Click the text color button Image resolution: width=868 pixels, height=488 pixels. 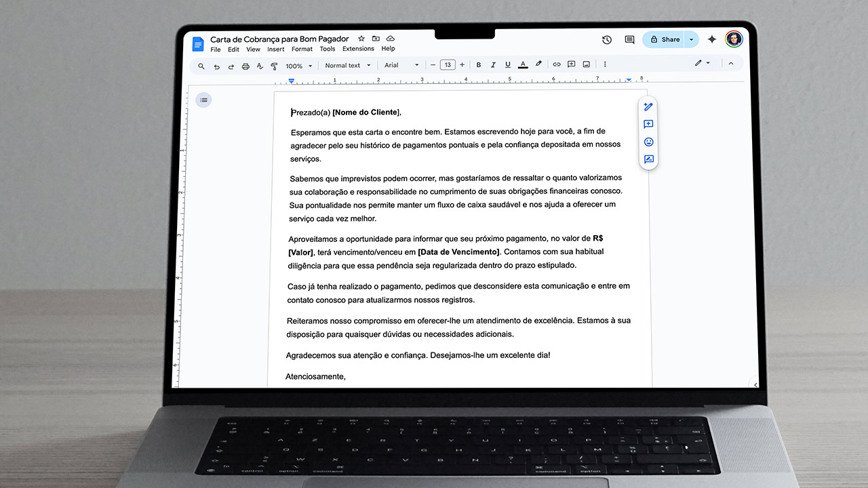[x=523, y=65]
